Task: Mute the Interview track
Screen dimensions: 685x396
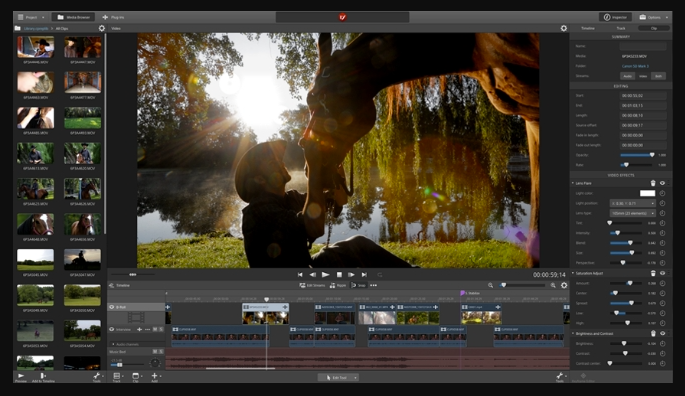Action: point(155,329)
